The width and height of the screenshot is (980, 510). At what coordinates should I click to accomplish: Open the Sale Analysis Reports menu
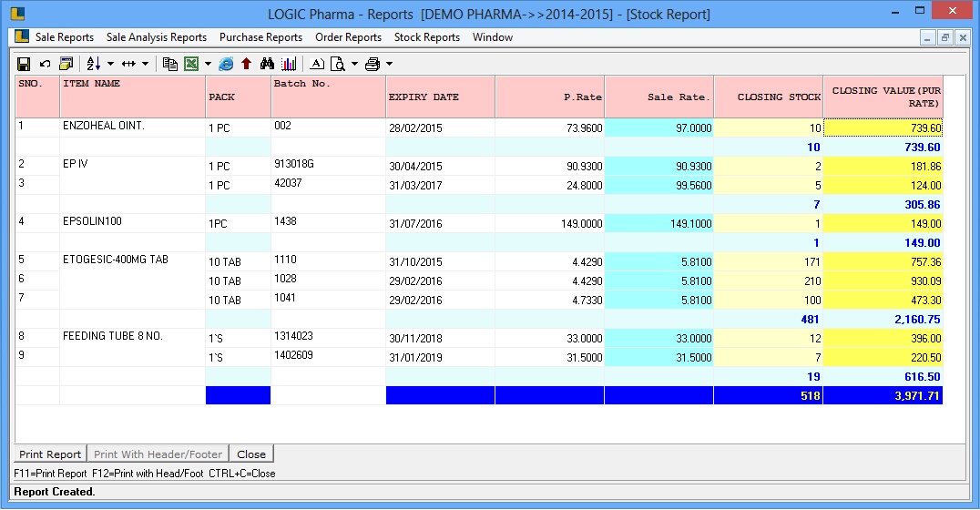(157, 37)
